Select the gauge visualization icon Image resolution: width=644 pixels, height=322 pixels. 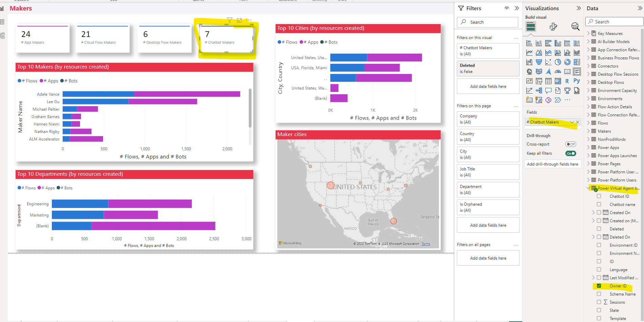tap(558, 71)
